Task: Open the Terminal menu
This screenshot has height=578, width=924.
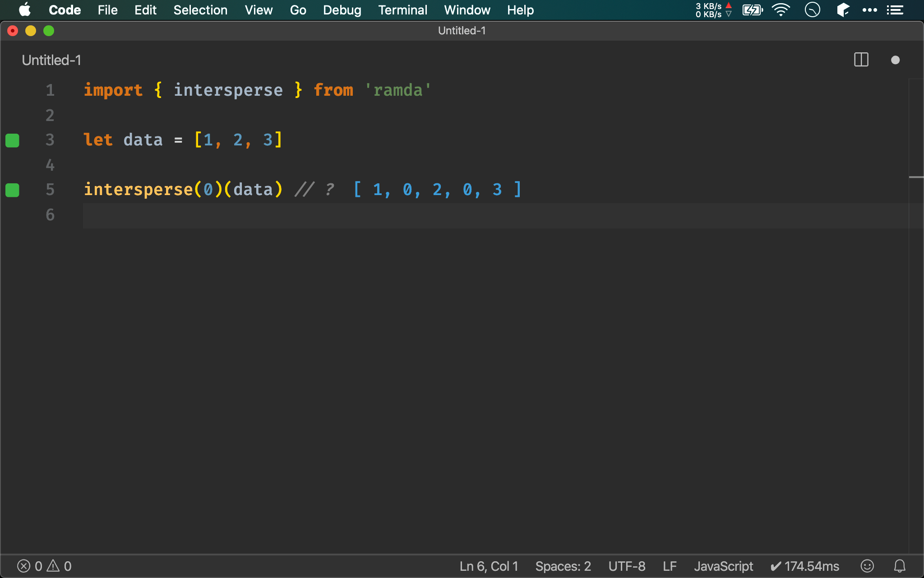Action: coord(402,10)
